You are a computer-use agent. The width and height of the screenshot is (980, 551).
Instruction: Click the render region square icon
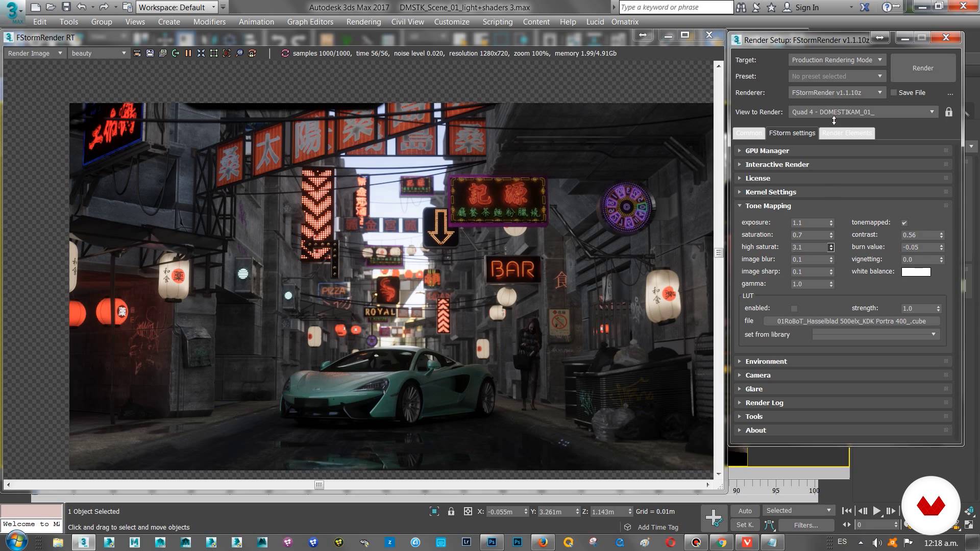214,53
